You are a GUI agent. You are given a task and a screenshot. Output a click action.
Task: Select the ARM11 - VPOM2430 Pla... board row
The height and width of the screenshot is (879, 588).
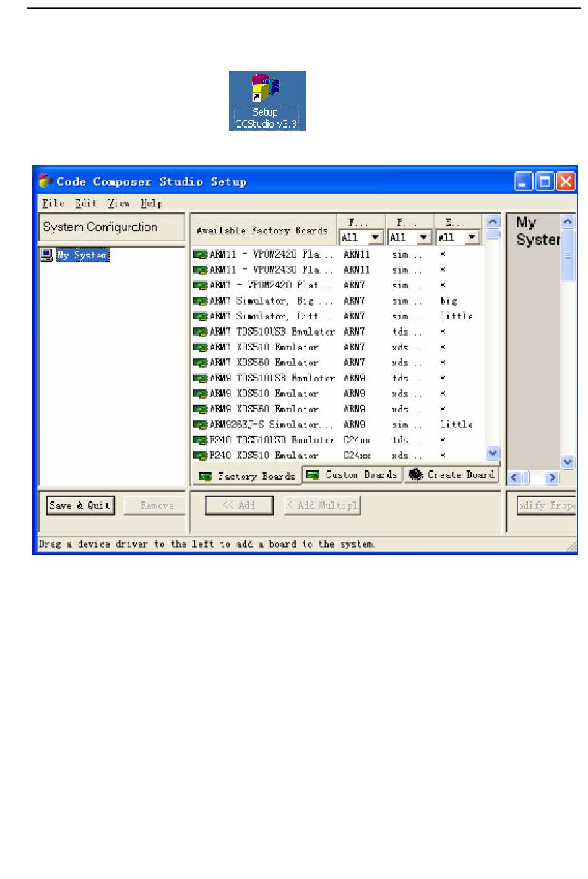(338, 270)
